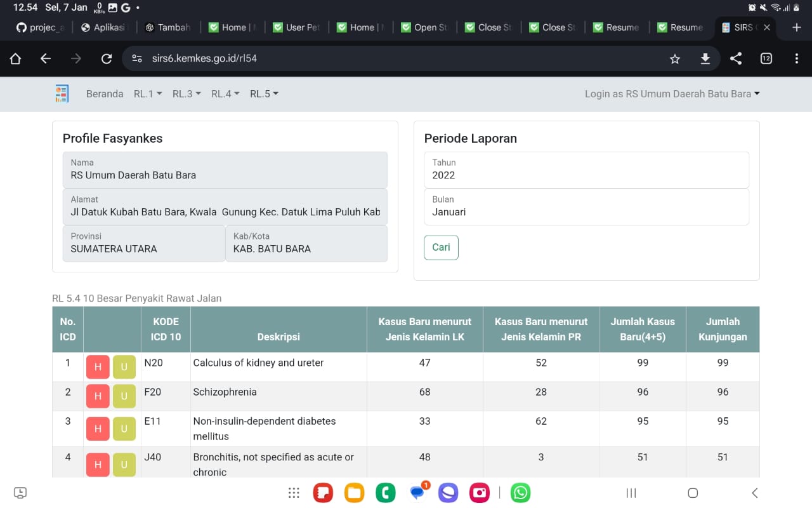Click the H button for Schizophrenia row
The image size is (812, 508).
click(98, 396)
